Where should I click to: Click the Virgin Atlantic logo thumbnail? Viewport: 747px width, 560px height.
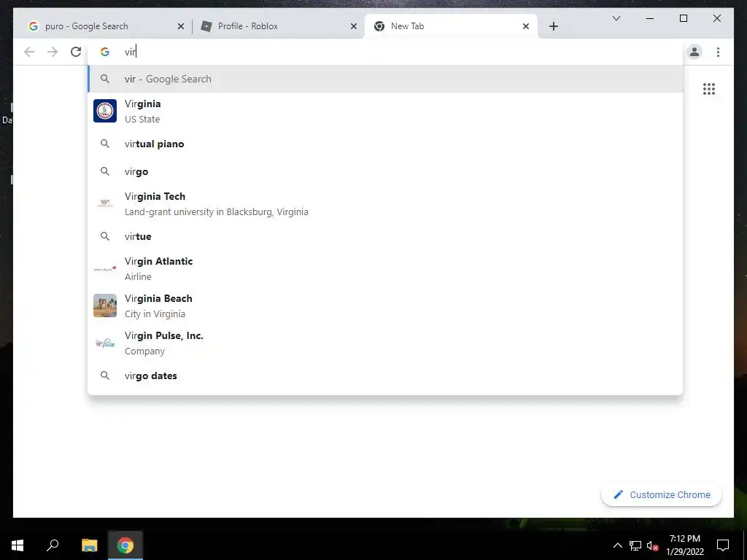(x=105, y=268)
